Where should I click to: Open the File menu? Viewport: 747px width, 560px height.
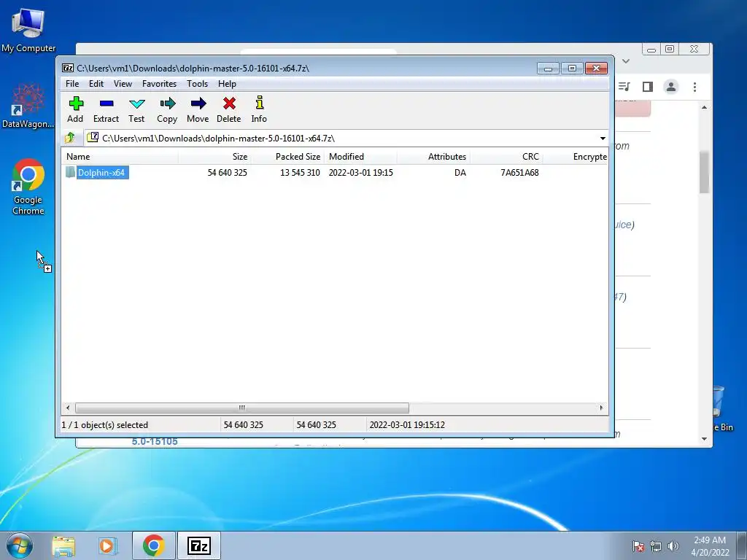click(72, 84)
